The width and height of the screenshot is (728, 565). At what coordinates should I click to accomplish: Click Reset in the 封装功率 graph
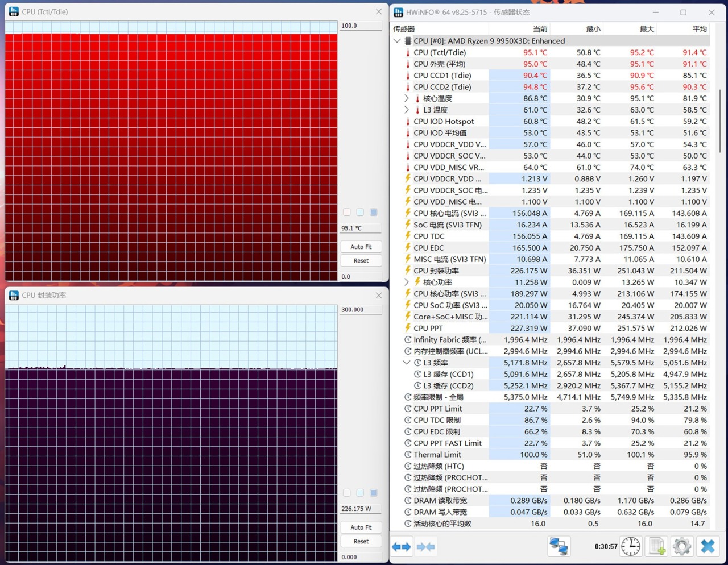pyautogui.click(x=361, y=541)
